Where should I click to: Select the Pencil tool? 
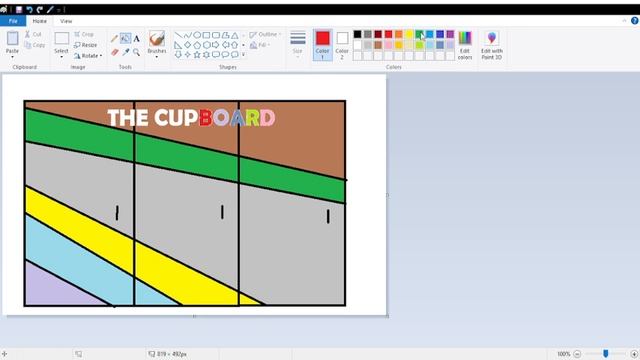point(115,39)
